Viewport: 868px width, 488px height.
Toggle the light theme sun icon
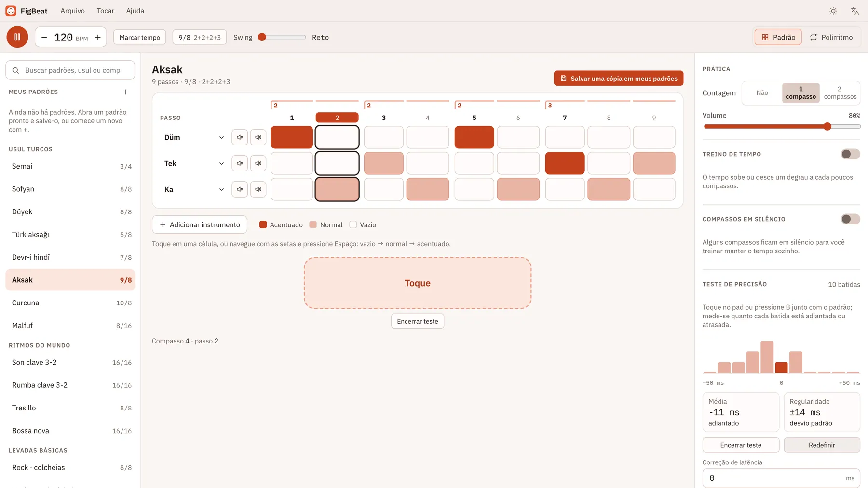tap(833, 11)
